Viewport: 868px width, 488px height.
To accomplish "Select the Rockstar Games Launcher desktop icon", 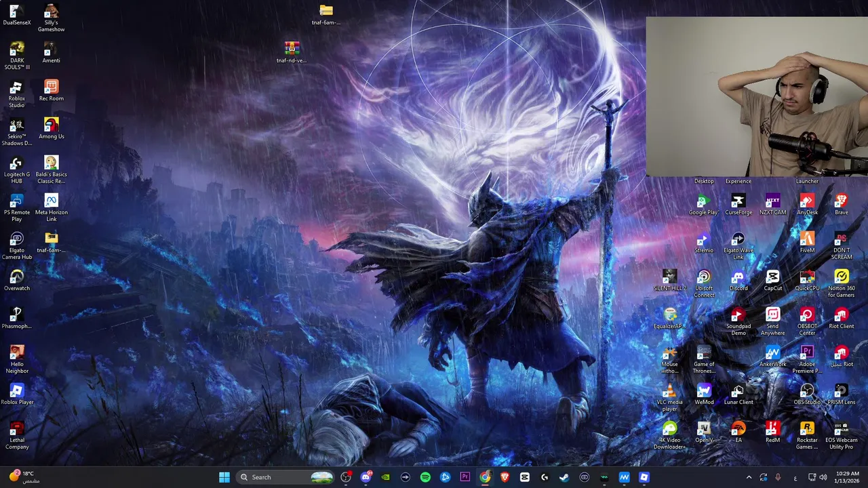I will click(x=807, y=436).
